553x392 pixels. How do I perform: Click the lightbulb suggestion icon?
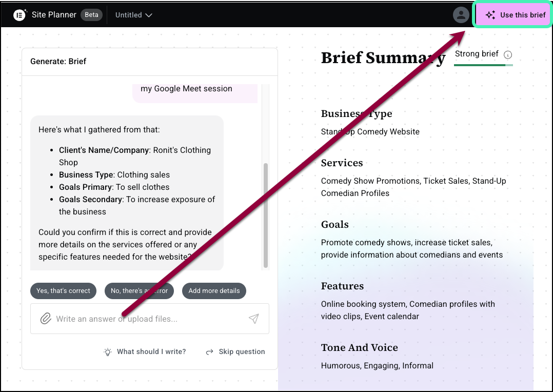108,352
